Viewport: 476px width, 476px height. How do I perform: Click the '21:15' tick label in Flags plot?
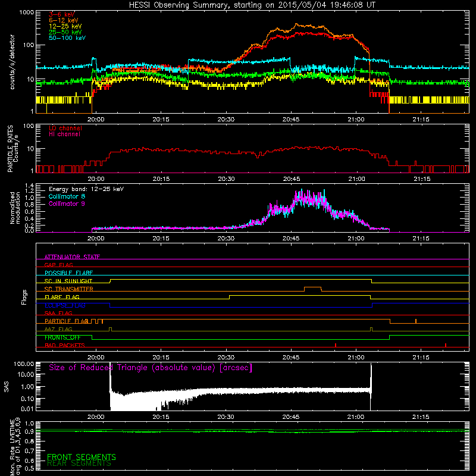click(421, 358)
